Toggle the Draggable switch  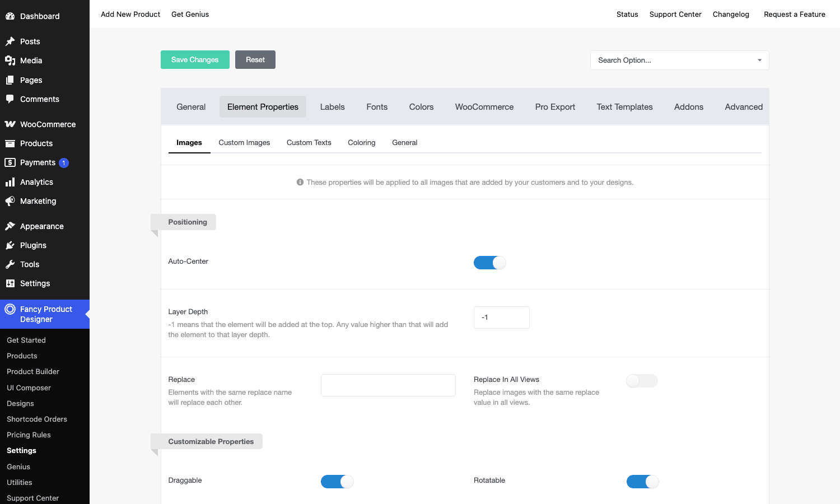(x=337, y=482)
